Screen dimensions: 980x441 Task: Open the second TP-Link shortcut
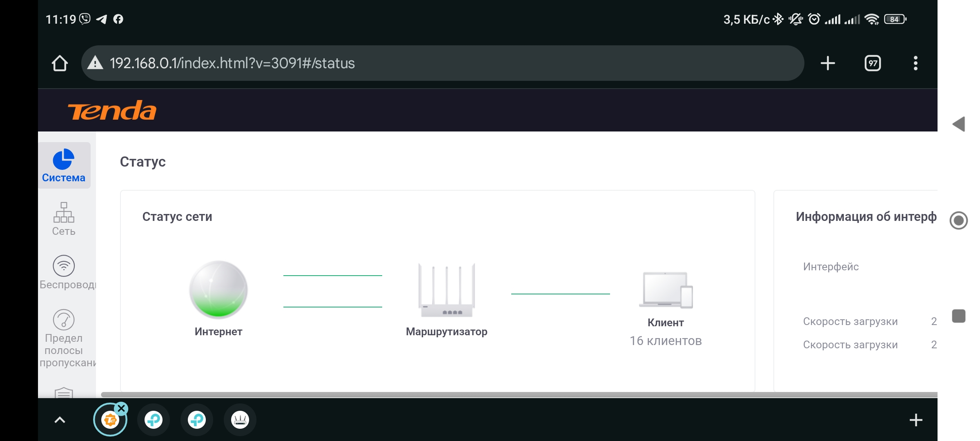197,420
